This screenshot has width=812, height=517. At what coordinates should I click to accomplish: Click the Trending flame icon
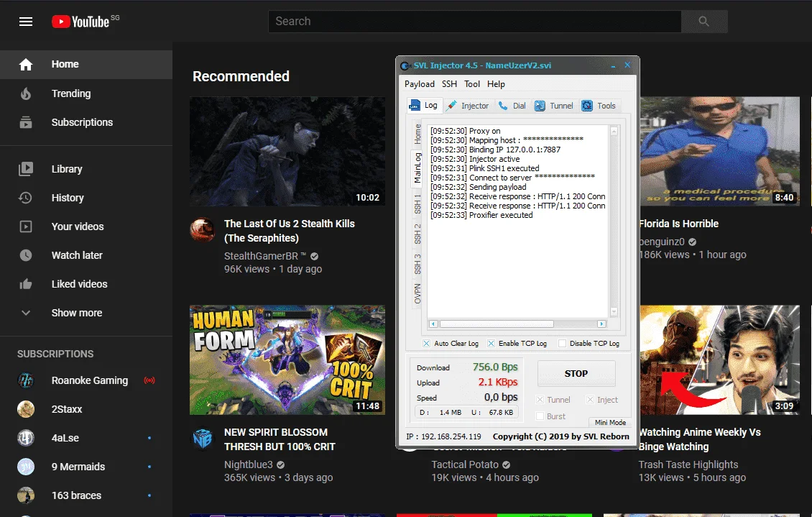click(25, 93)
